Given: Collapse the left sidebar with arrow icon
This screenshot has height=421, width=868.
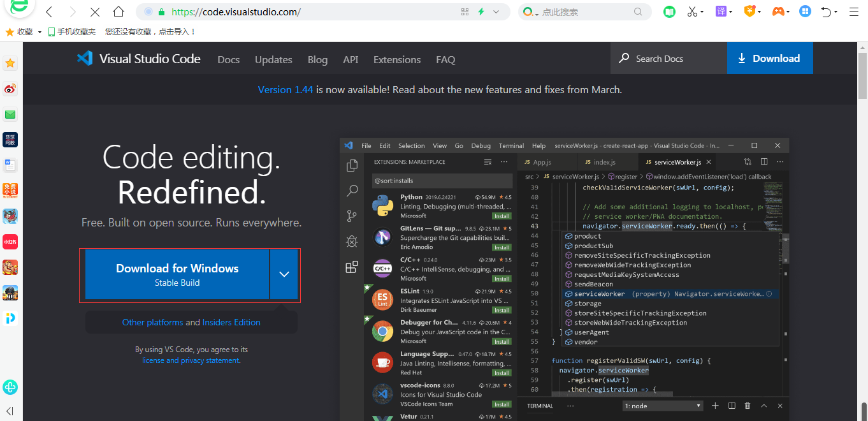Looking at the screenshot, I should click(x=10, y=411).
